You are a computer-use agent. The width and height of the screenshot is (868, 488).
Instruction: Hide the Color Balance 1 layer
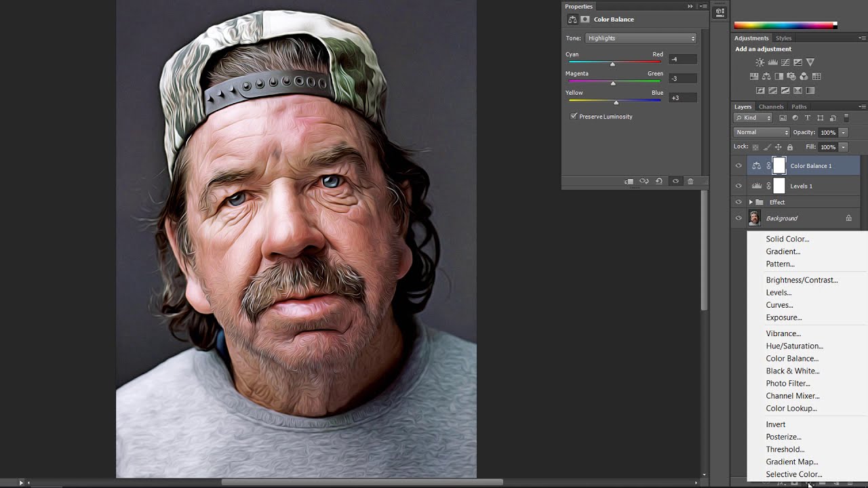[x=738, y=165]
